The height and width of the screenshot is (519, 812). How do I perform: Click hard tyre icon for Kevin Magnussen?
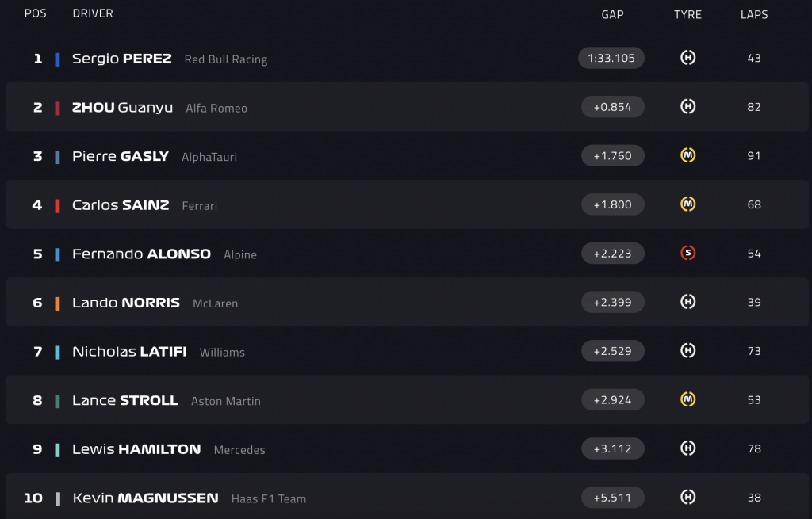point(688,498)
